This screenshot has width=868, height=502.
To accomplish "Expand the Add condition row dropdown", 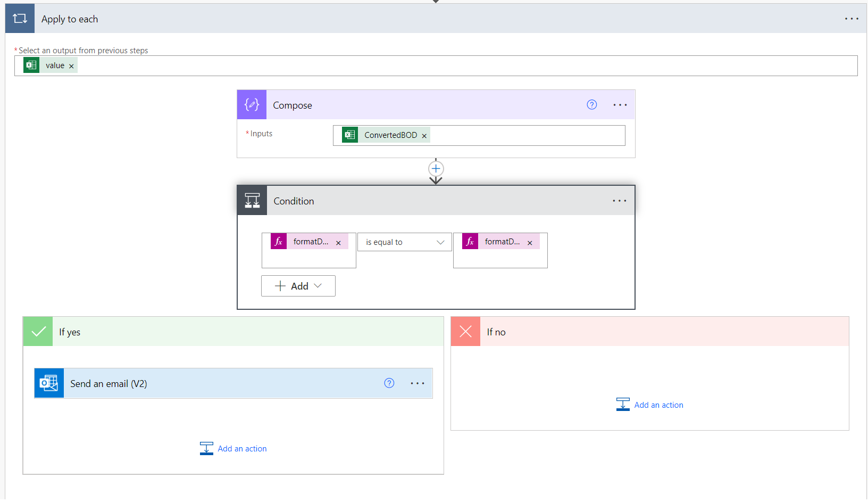I will click(298, 286).
